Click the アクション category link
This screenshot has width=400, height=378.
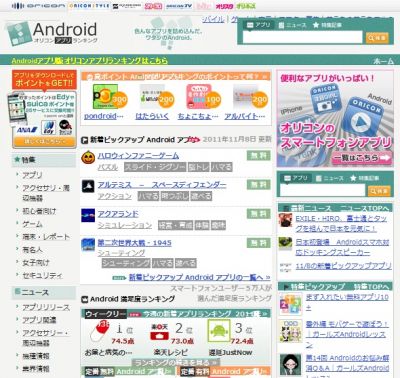[x=114, y=196]
